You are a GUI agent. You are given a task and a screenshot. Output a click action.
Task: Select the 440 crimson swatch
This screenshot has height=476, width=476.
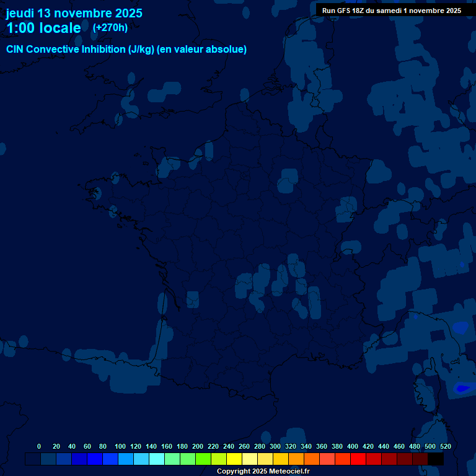tap(373, 459)
